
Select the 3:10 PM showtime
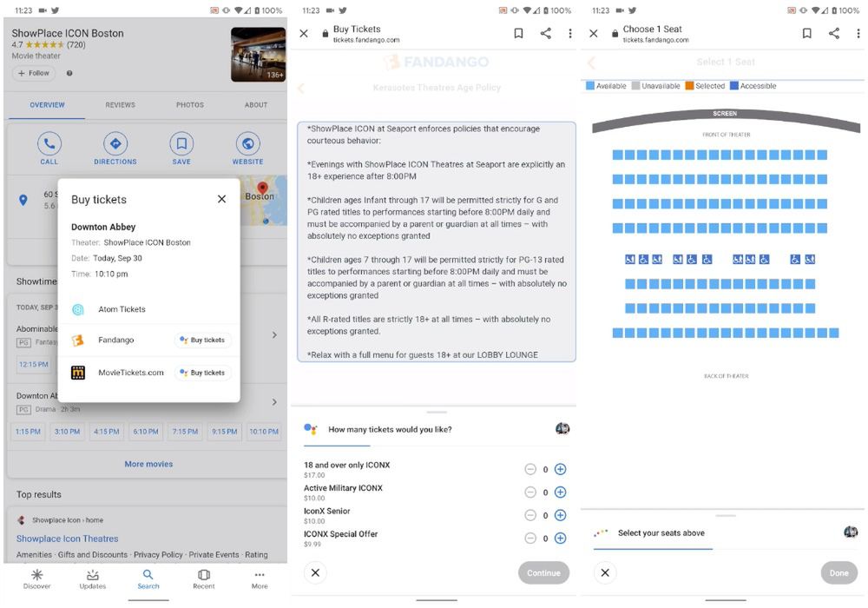[x=67, y=432]
